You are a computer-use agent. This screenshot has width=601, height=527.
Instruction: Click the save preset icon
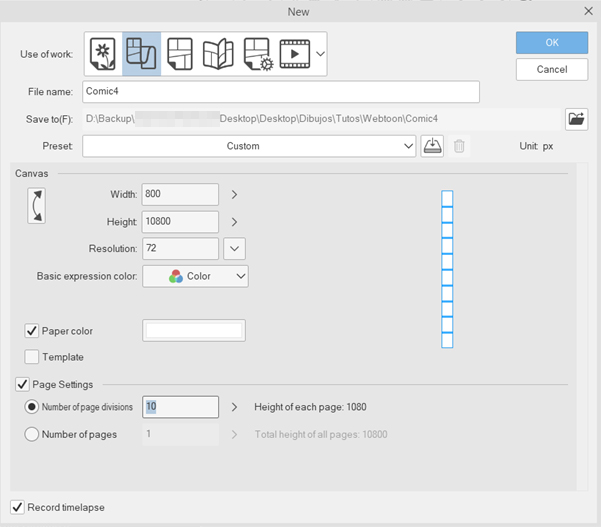(x=431, y=146)
